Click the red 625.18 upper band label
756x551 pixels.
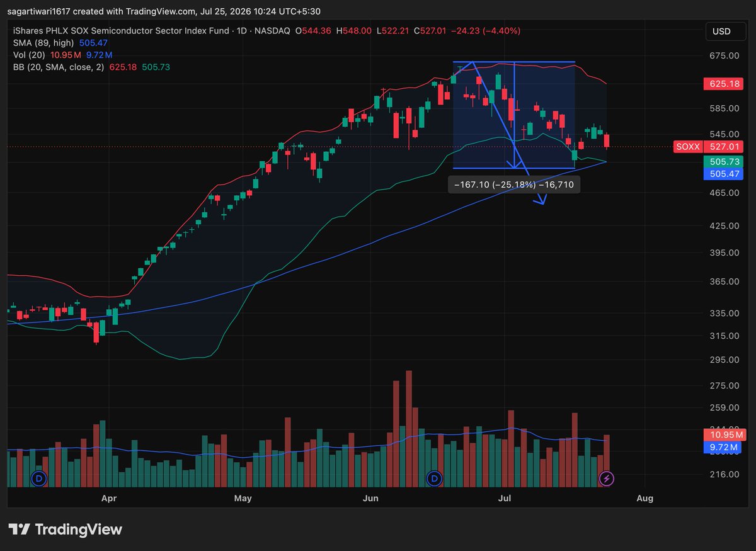click(x=723, y=84)
